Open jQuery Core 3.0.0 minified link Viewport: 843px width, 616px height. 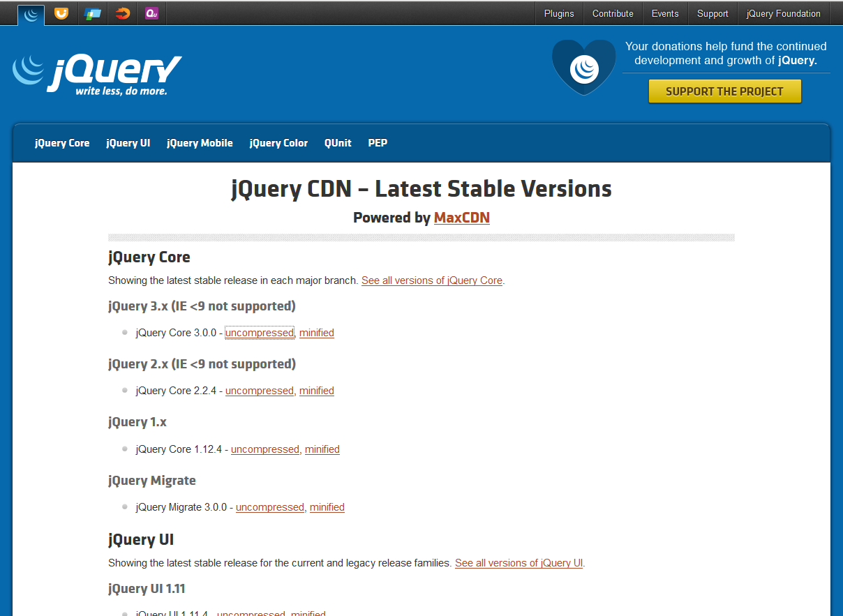tap(317, 333)
